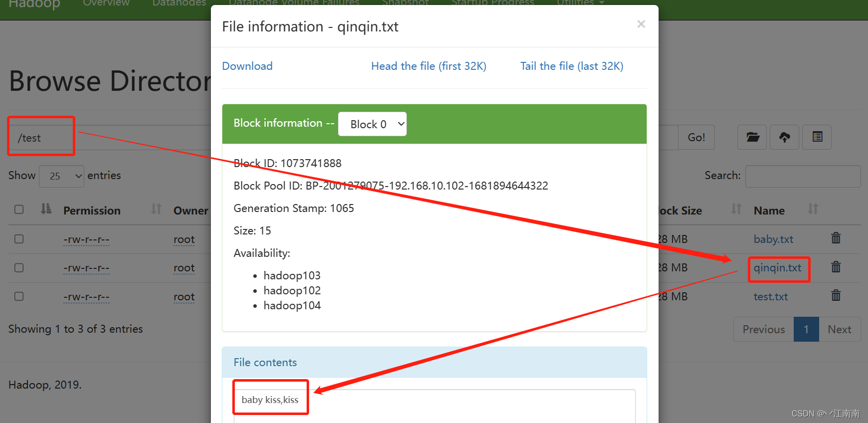
Task: Open the Datanodes tab in navbar
Action: click(179, 3)
